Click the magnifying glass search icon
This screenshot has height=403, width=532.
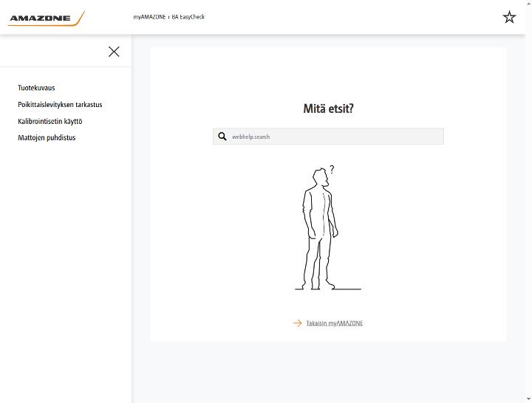tap(222, 137)
